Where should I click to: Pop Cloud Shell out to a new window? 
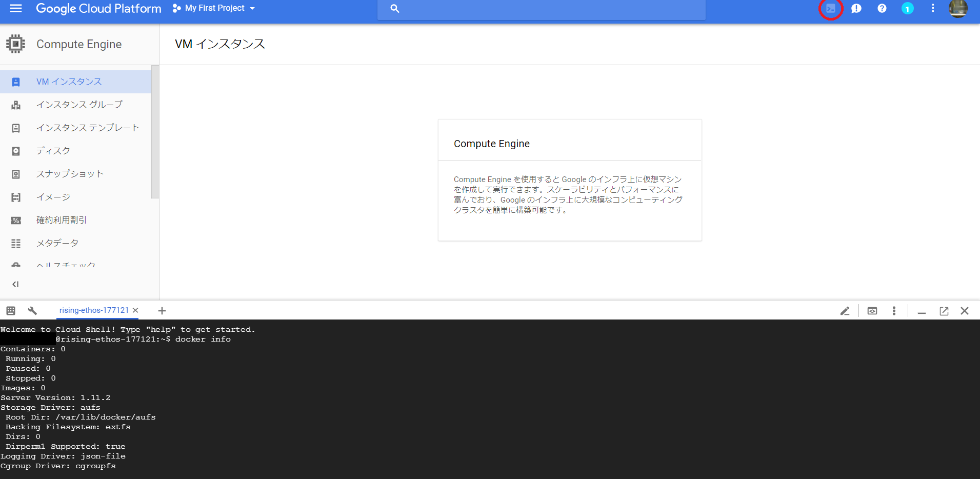(x=944, y=311)
